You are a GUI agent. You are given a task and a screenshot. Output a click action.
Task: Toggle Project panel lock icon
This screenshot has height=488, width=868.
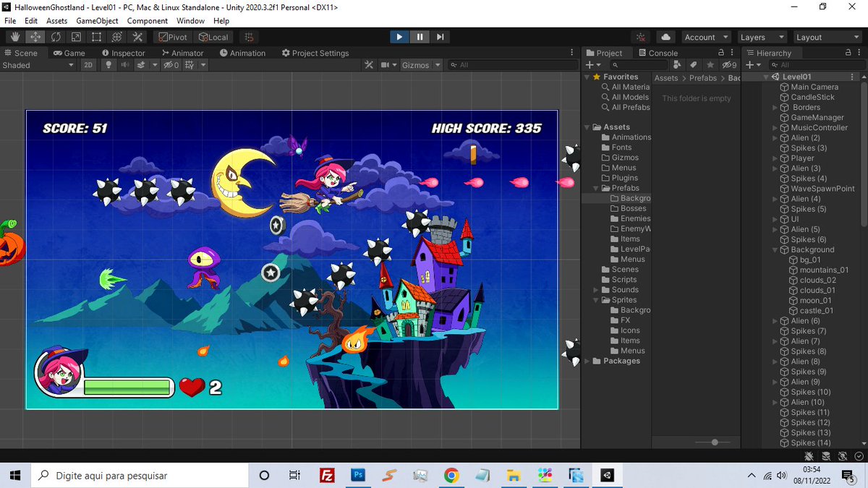(x=720, y=53)
